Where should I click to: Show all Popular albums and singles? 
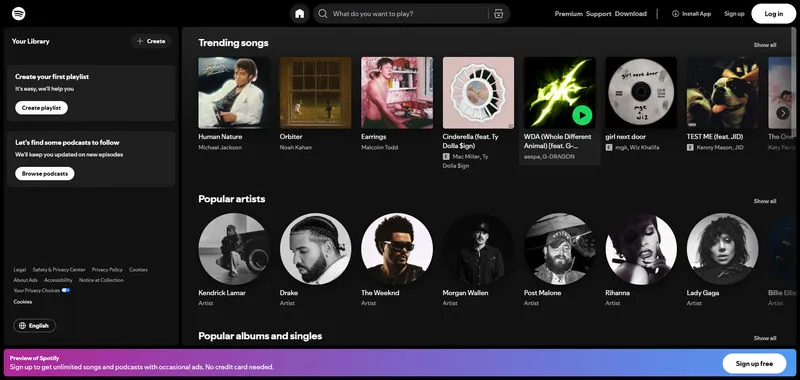[x=765, y=338]
